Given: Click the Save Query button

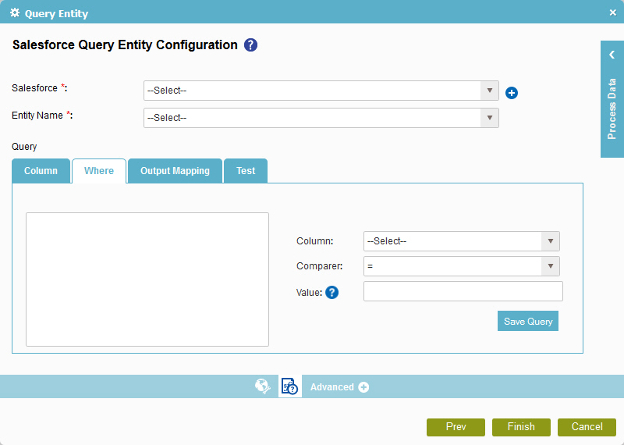Looking at the screenshot, I should pyautogui.click(x=528, y=321).
